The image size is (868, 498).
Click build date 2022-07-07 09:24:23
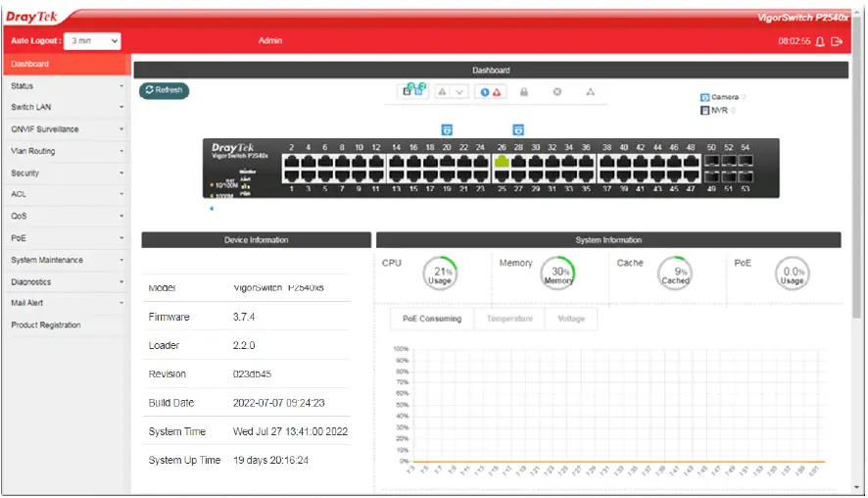[278, 403]
